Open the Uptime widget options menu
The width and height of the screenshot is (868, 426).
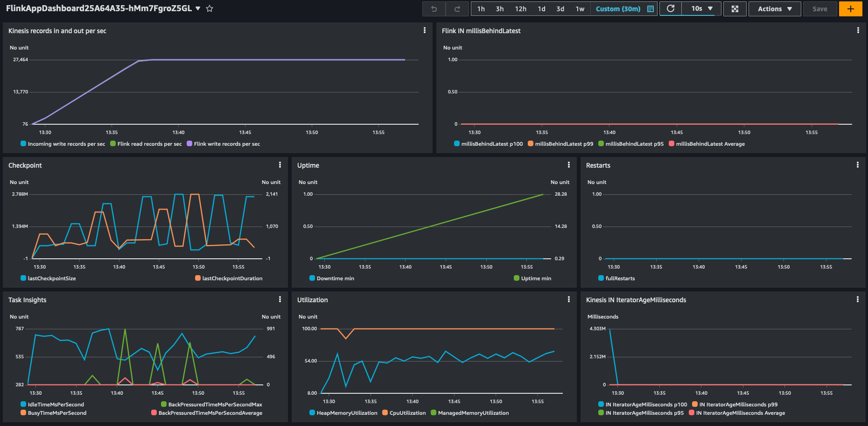[568, 165]
